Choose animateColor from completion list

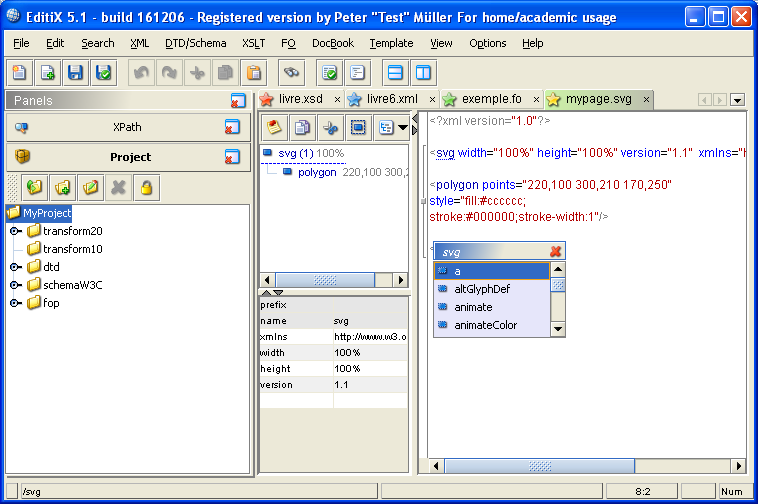tap(492, 325)
